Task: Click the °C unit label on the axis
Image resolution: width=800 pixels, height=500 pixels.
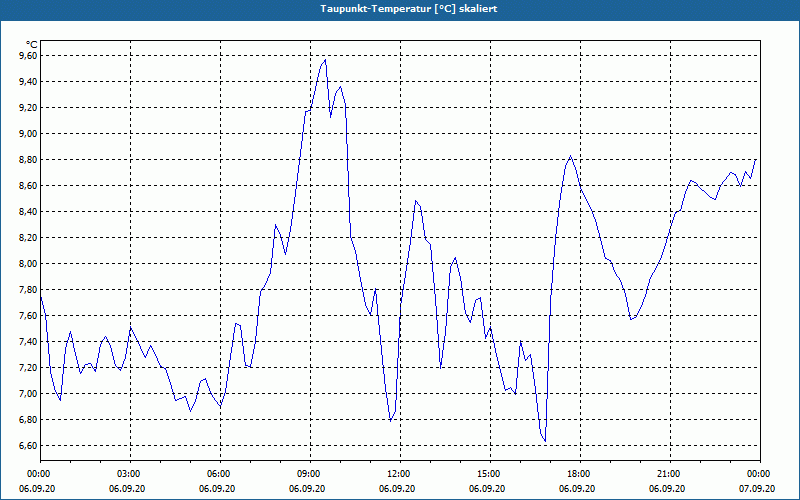Action: coord(31,45)
